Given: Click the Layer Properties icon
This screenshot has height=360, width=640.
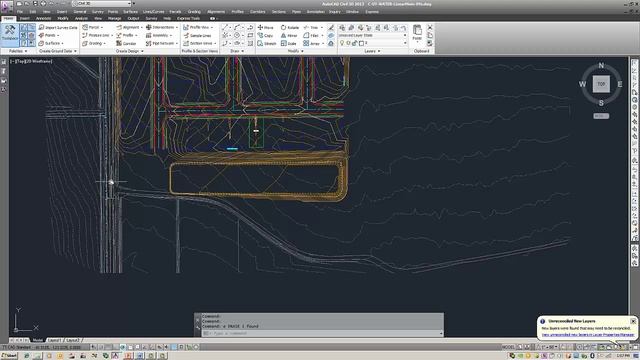Looking at the screenshot, I should [x=342, y=28].
